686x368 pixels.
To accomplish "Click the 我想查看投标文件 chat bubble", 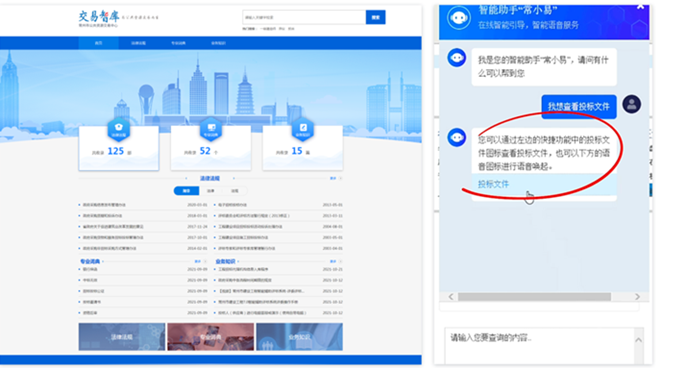I will [x=579, y=106].
